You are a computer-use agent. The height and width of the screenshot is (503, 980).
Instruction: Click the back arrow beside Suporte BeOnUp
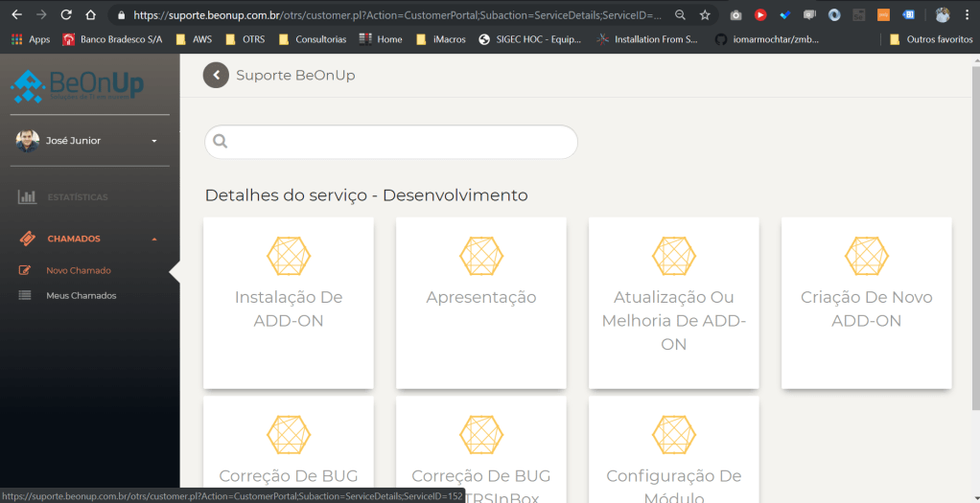[216, 75]
